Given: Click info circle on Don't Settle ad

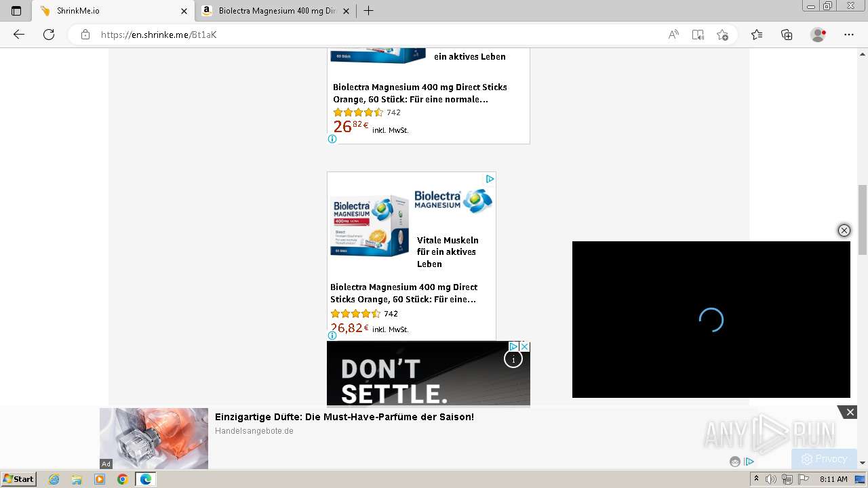Looking at the screenshot, I should point(513,359).
